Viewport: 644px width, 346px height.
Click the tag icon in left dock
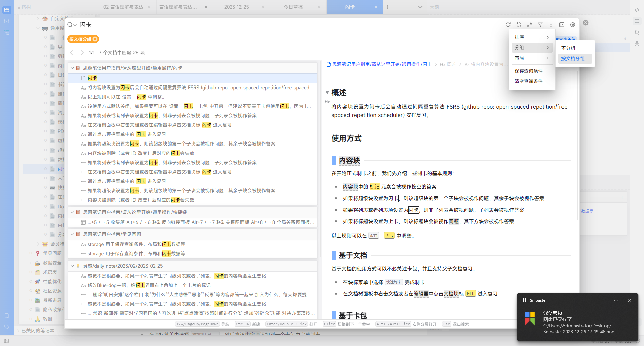[x=7, y=327]
